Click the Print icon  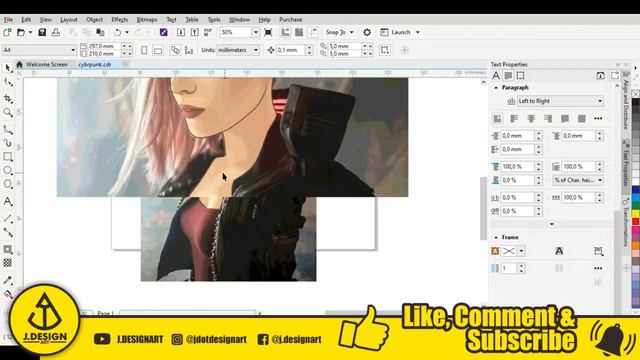pyautogui.click(x=56, y=32)
